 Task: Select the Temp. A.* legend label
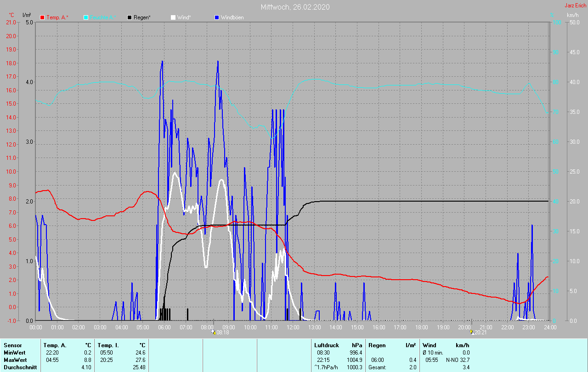(57, 17)
